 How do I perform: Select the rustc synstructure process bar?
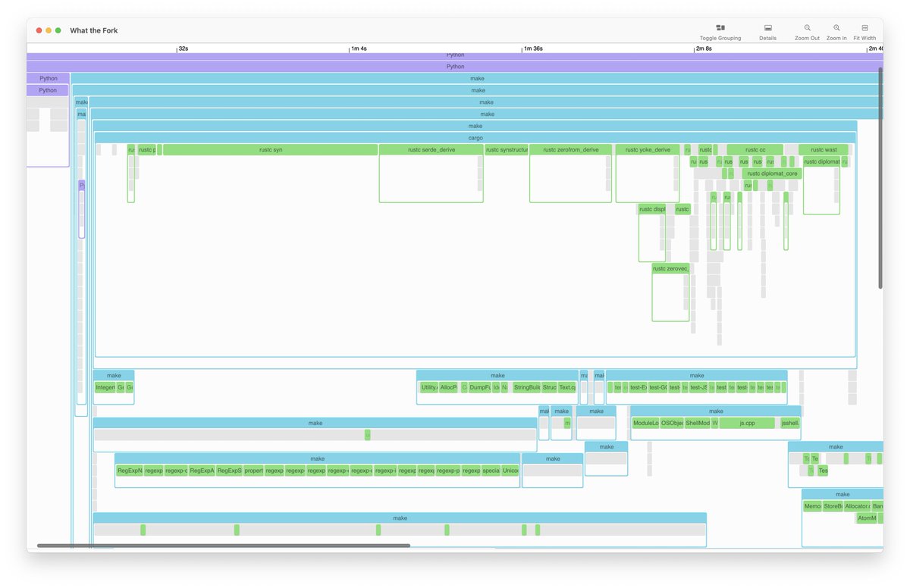pyautogui.click(x=506, y=150)
